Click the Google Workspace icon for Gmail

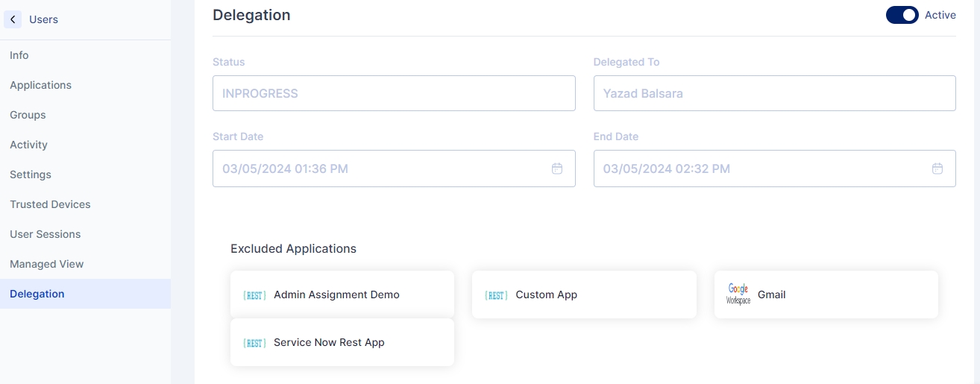tap(738, 295)
